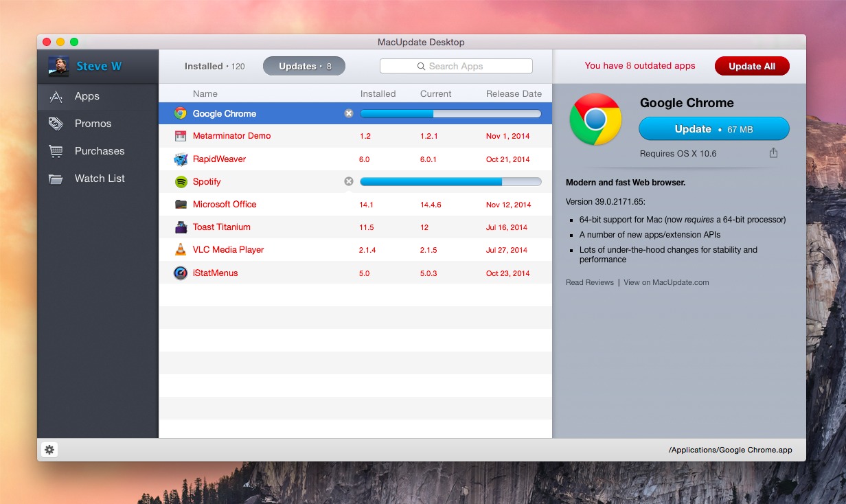
Task: Open the Apps section in the sidebar
Action: point(85,97)
